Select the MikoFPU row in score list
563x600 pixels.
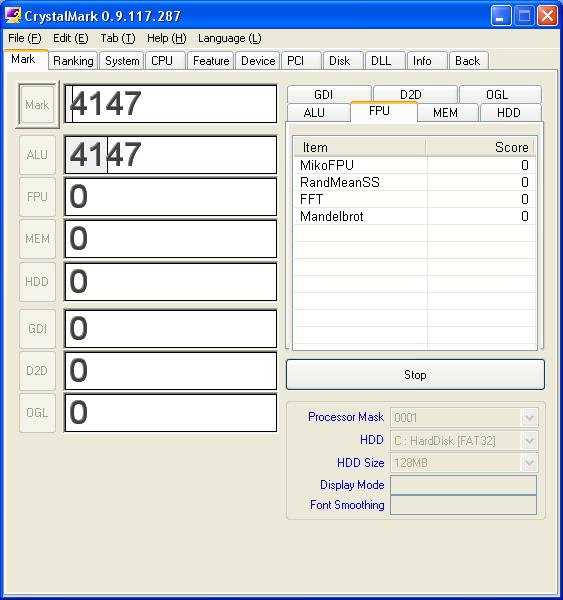(x=414, y=165)
